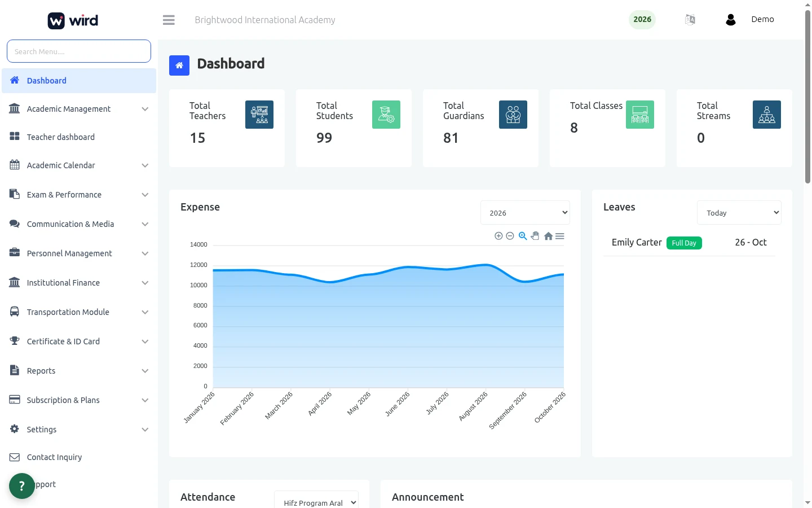812x508 pixels.
Task: Click Emily Carter in Leaves list
Action: tap(637, 243)
